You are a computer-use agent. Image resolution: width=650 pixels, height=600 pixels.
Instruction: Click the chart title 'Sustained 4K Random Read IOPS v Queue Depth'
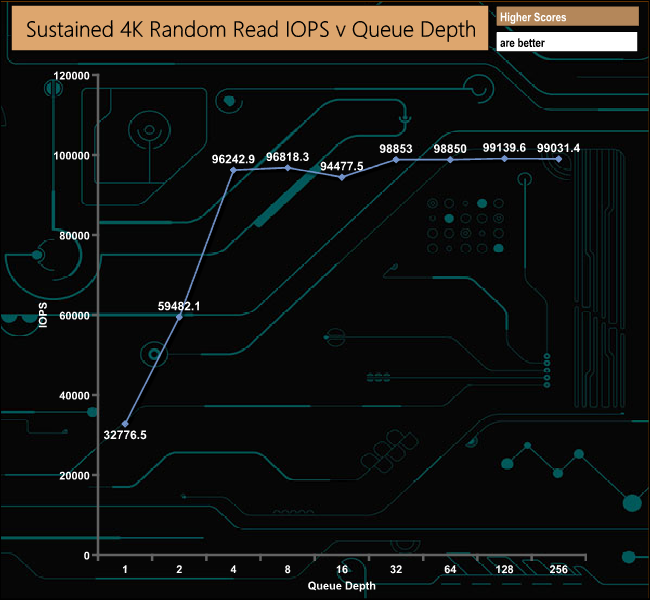[250, 29]
